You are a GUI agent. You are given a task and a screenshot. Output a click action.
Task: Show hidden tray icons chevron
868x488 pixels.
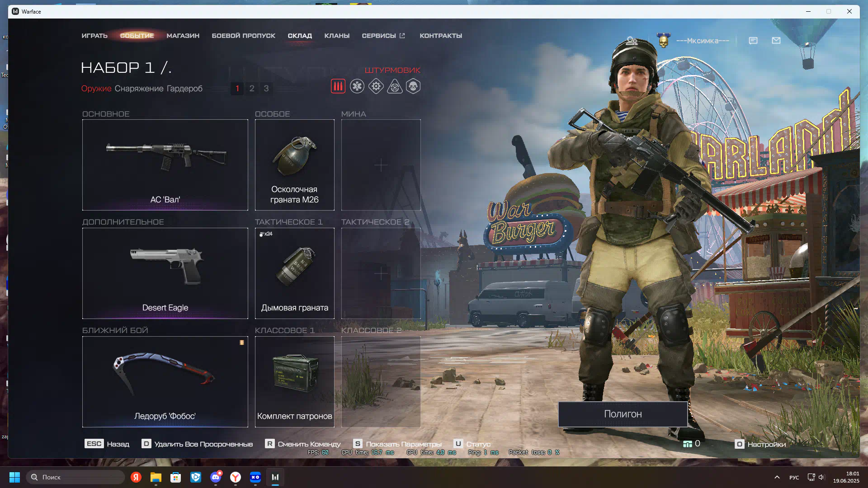(x=777, y=477)
